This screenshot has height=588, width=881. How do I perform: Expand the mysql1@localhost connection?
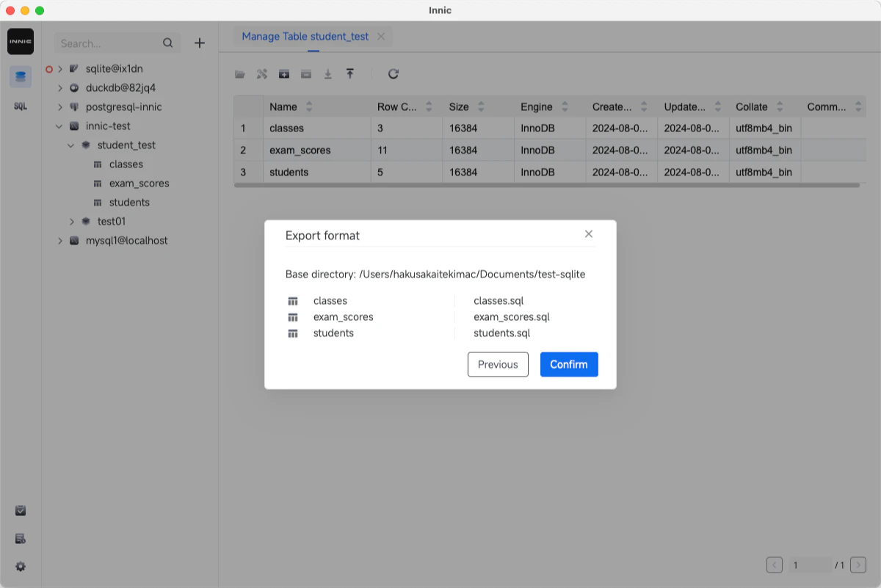(59, 240)
